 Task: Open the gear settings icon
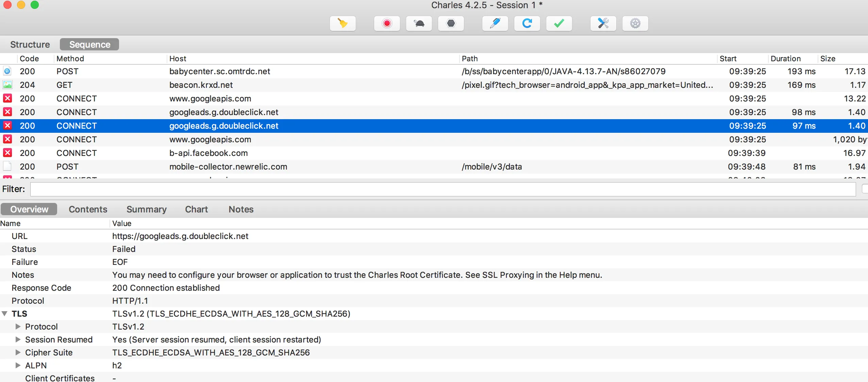[635, 23]
